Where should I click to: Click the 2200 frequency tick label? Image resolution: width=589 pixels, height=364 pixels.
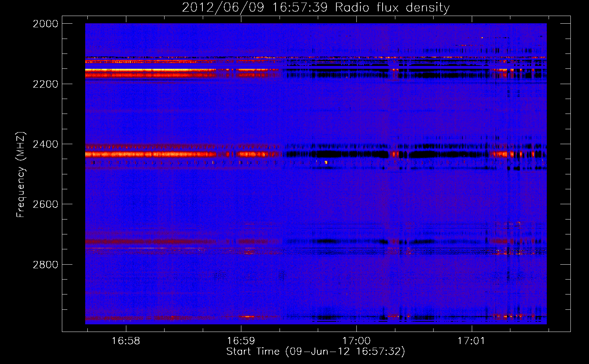[x=46, y=84]
